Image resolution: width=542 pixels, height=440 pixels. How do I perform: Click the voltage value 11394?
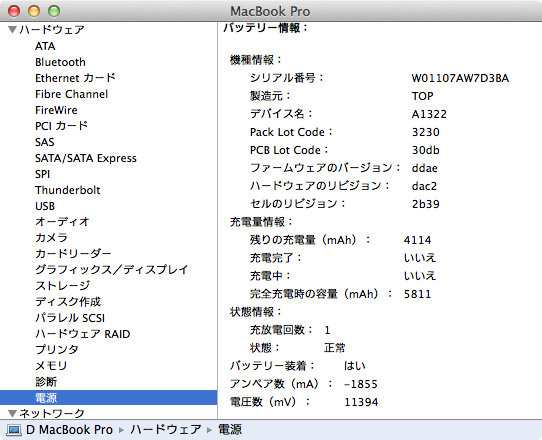[x=361, y=402]
